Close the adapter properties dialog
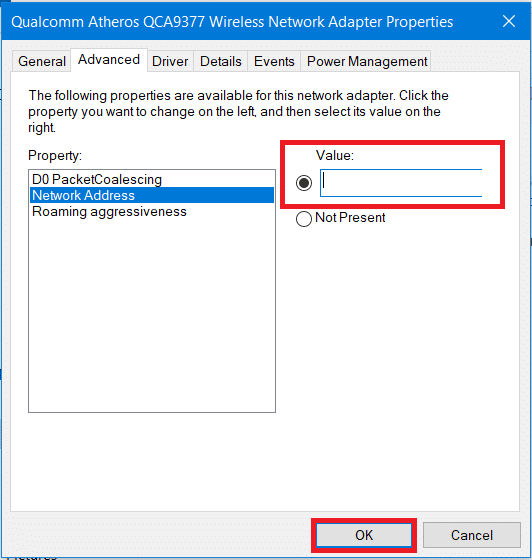This screenshot has height=560, width=532. pos(509,21)
